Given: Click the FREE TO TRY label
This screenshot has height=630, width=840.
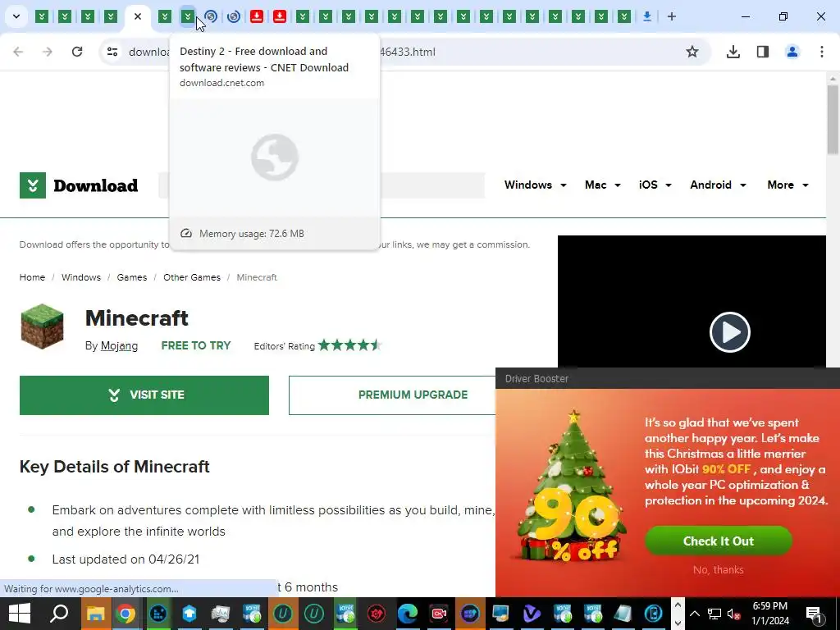Looking at the screenshot, I should (196, 346).
